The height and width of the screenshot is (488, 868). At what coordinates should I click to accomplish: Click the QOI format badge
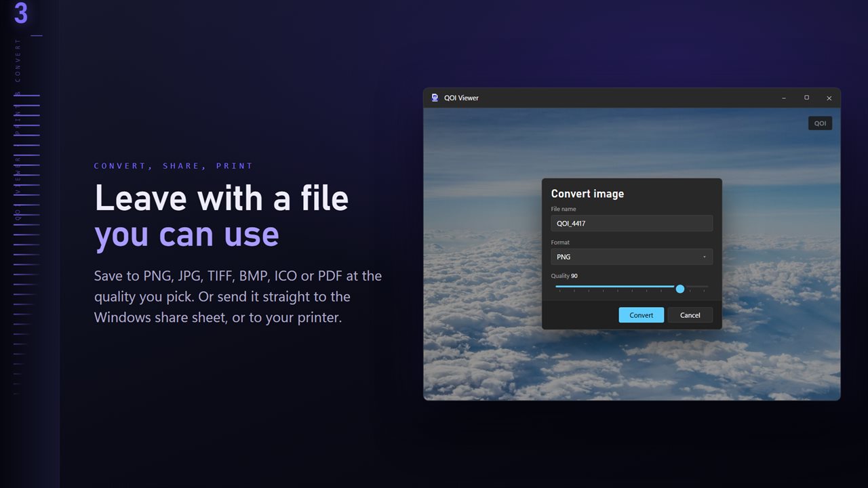pos(820,123)
